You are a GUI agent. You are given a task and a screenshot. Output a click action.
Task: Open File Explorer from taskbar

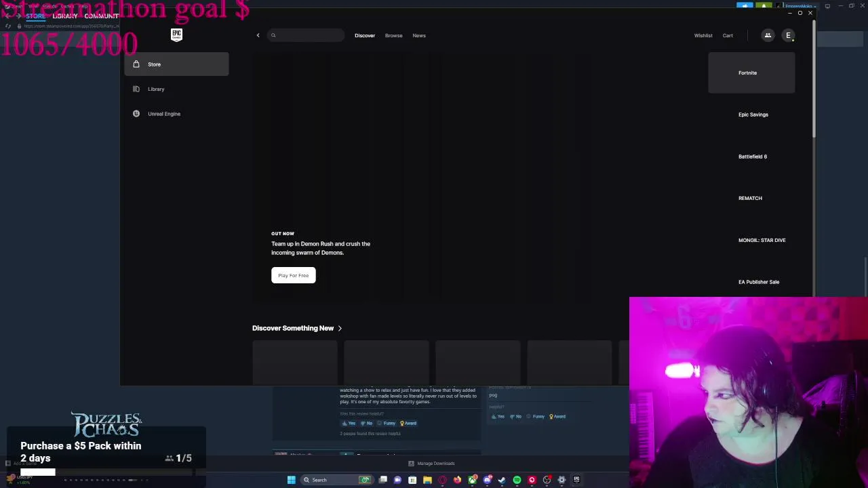(x=427, y=480)
